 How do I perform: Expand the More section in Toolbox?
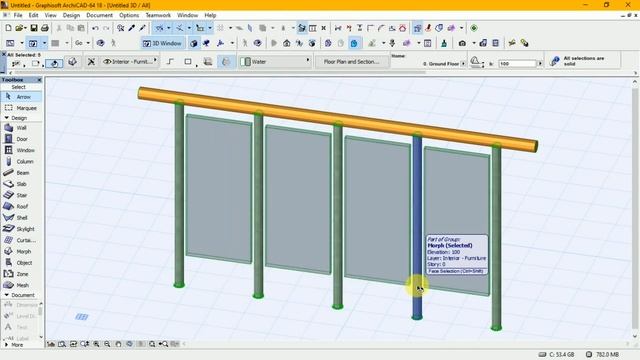(x=7, y=345)
